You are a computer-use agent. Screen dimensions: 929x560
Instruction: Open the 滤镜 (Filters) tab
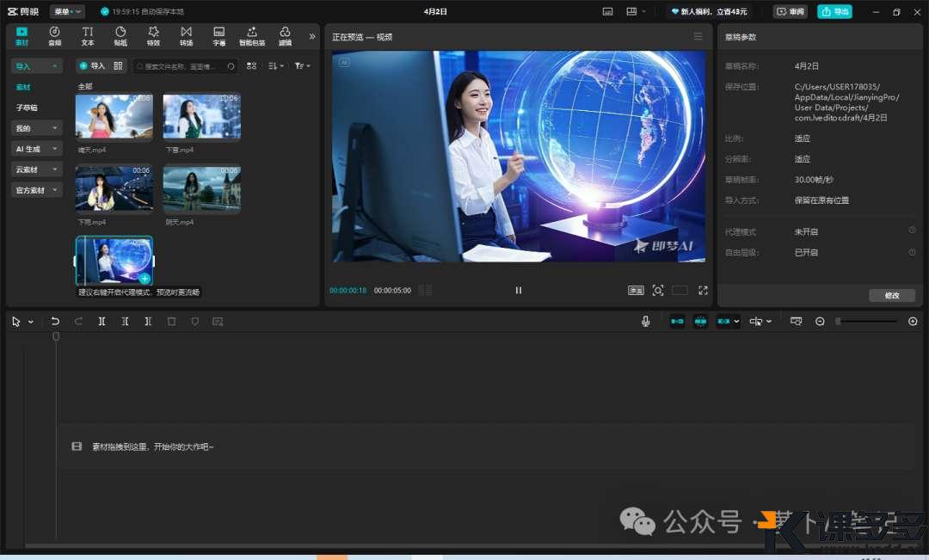pos(285,36)
